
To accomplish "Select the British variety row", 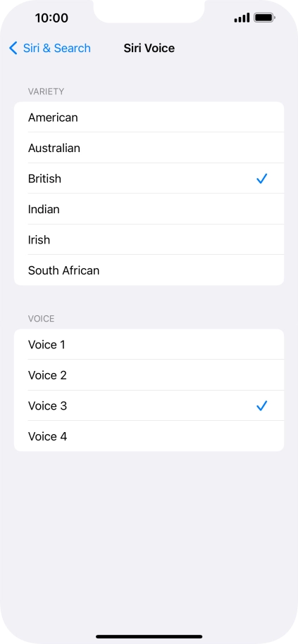I will coord(149,178).
